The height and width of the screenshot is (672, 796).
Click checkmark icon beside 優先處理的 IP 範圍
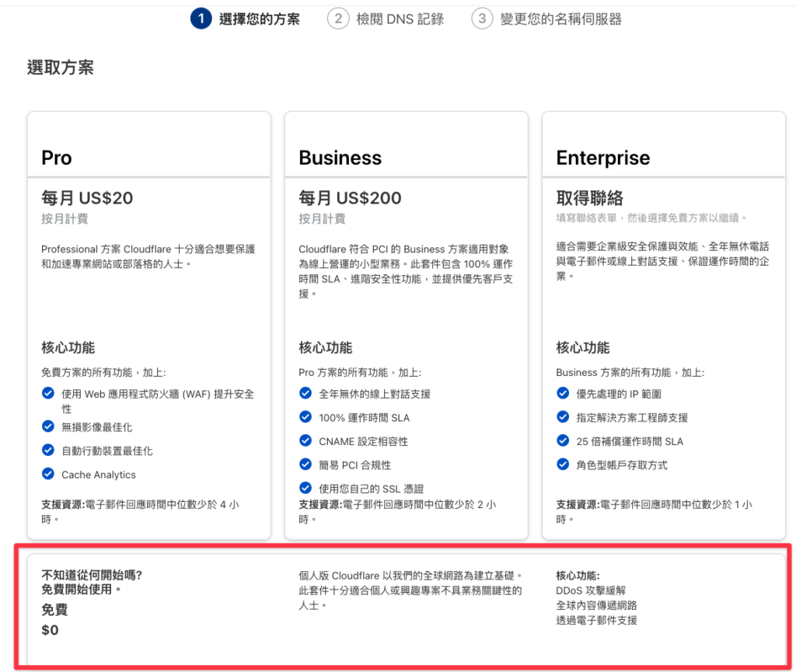tap(563, 393)
